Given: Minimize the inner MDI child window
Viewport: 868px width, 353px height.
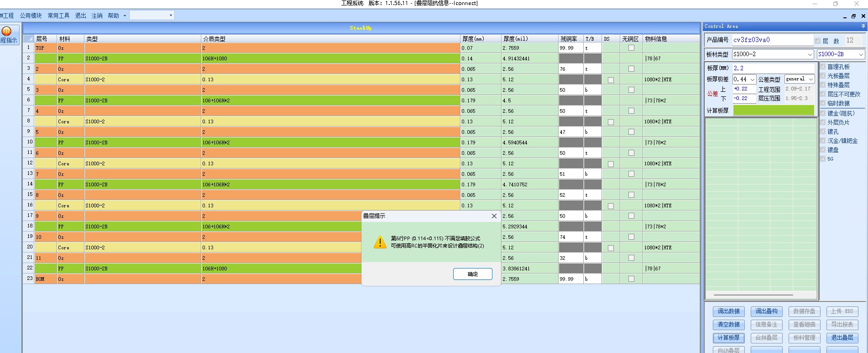Looking at the screenshot, I should point(845,16).
